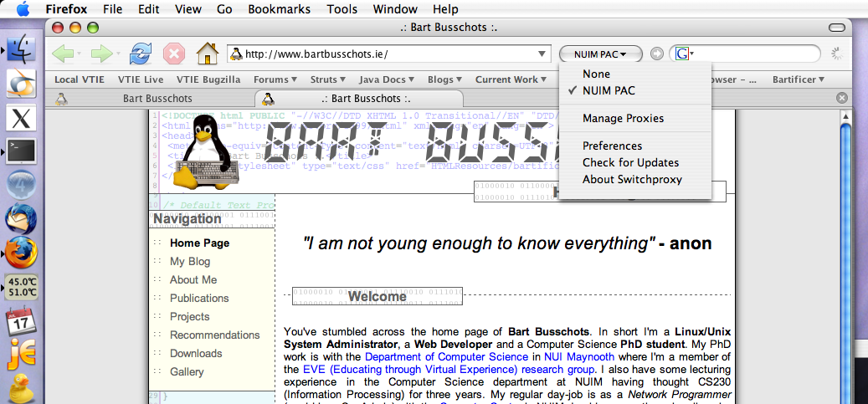Go to My Blog in Navigation
868x404 pixels.
pyautogui.click(x=190, y=261)
